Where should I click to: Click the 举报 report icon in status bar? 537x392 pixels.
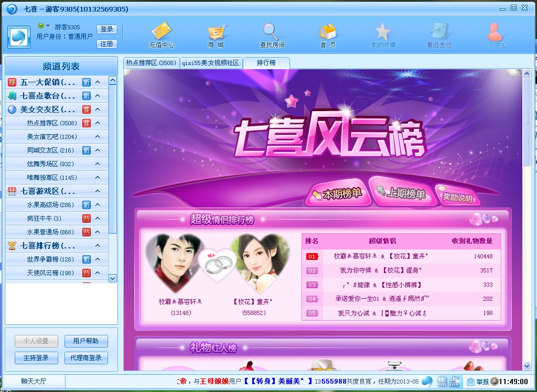(x=478, y=382)
